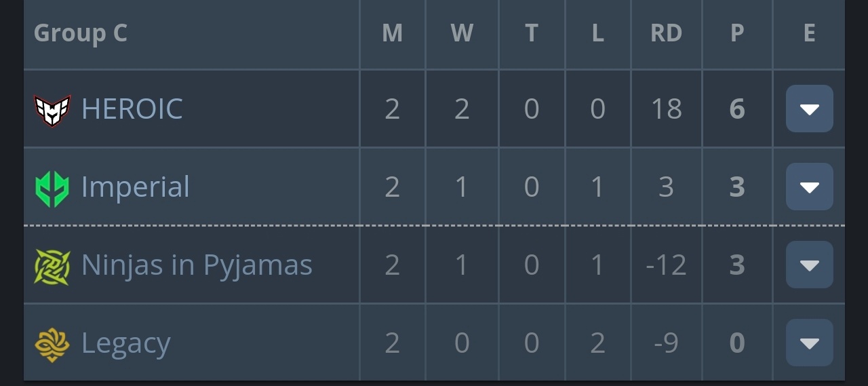868x386 pixels.
Task: Click the M matches column header
Action: pos(393,33)
